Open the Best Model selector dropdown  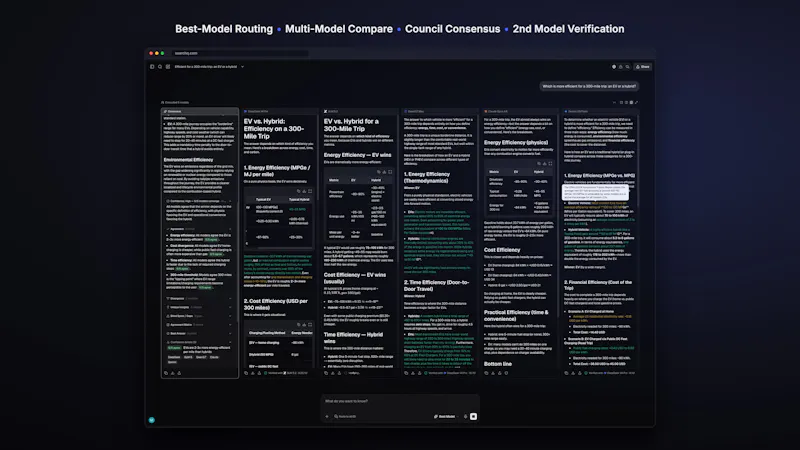pos(445,416)
